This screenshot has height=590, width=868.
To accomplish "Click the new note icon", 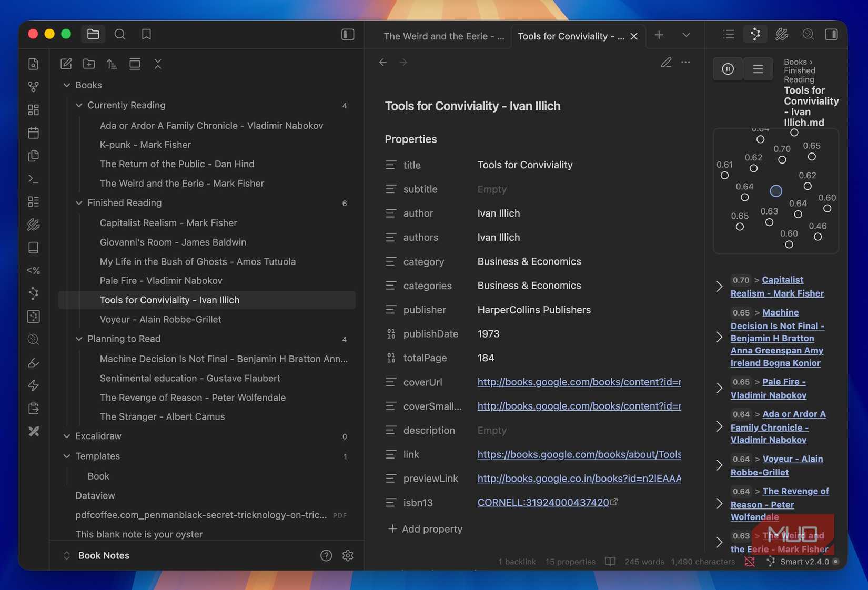I will [x=66, y=64].
